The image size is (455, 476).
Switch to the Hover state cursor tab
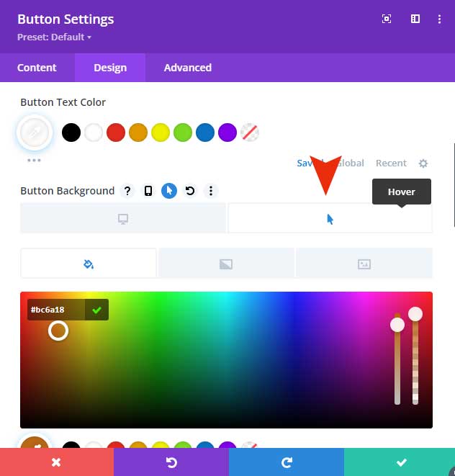[x=330, y=218]
